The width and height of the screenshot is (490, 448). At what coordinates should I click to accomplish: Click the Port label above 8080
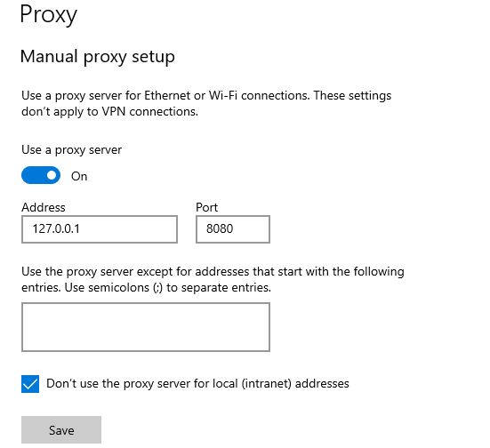[206, 207]
